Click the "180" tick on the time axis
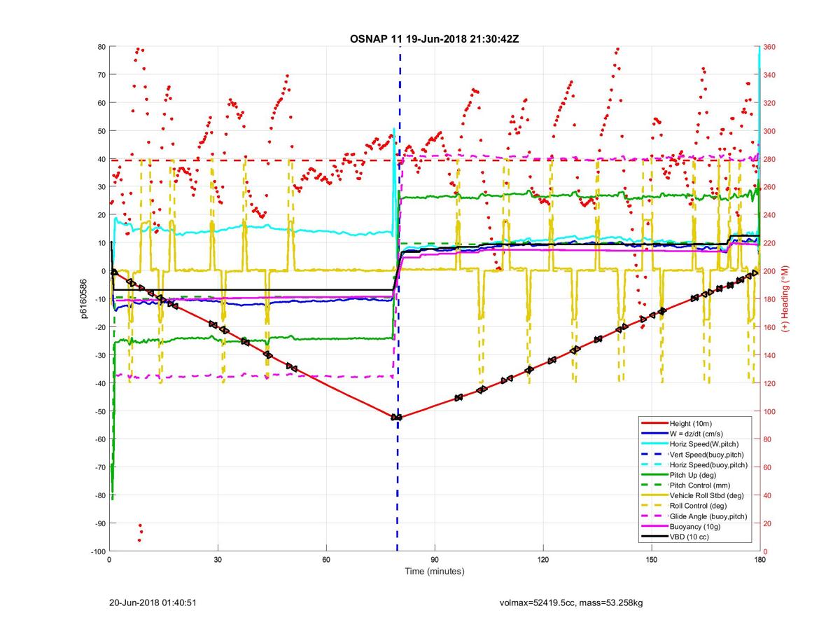Screen dimensions: 840x620 point(759,560)
